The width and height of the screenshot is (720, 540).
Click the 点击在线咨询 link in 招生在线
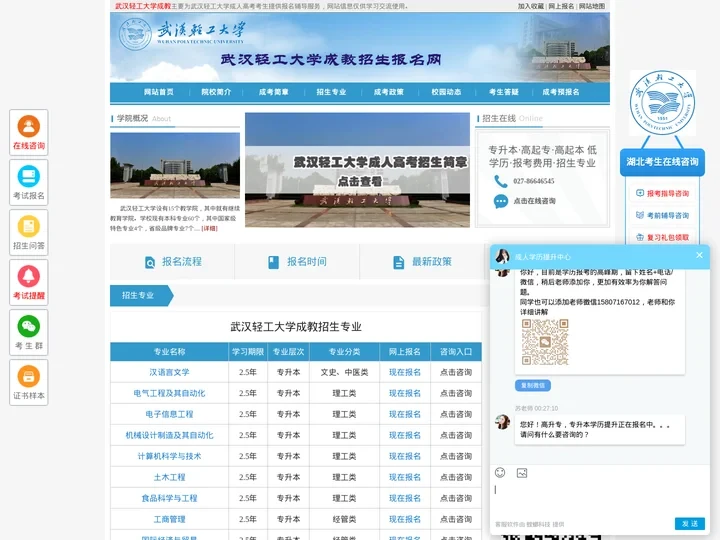[x=534, y=201]
